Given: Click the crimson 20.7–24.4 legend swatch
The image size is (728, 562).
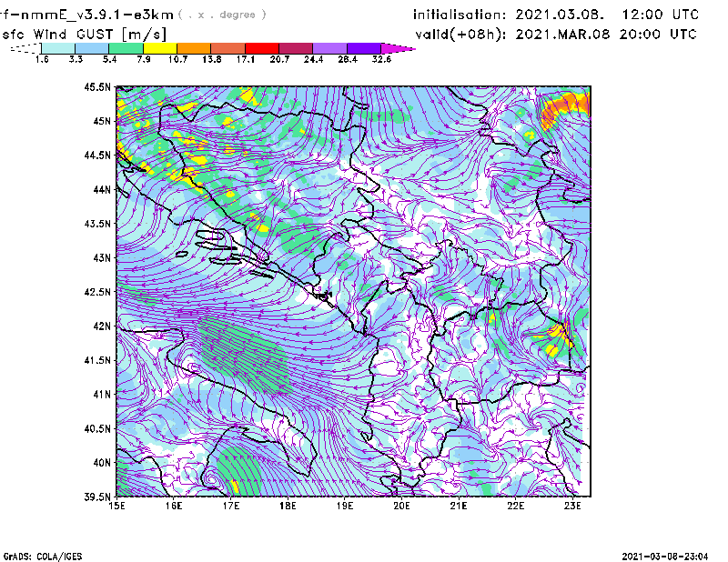Looking at the screenshot, I should pos(296,48).
